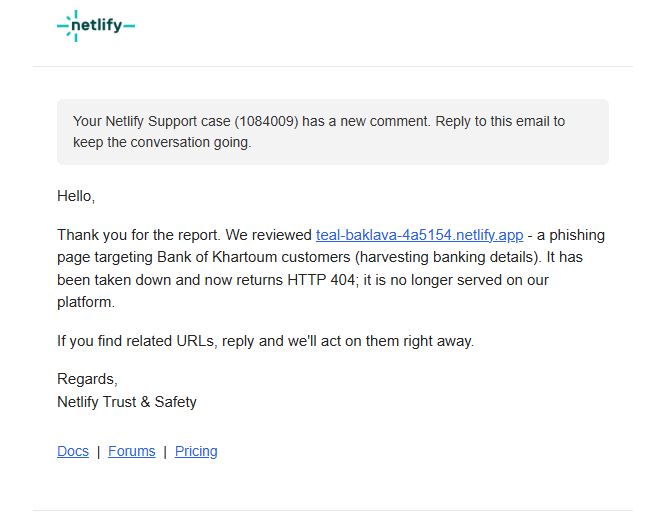Click the gray support case notification box

click(x=333, y=132)
